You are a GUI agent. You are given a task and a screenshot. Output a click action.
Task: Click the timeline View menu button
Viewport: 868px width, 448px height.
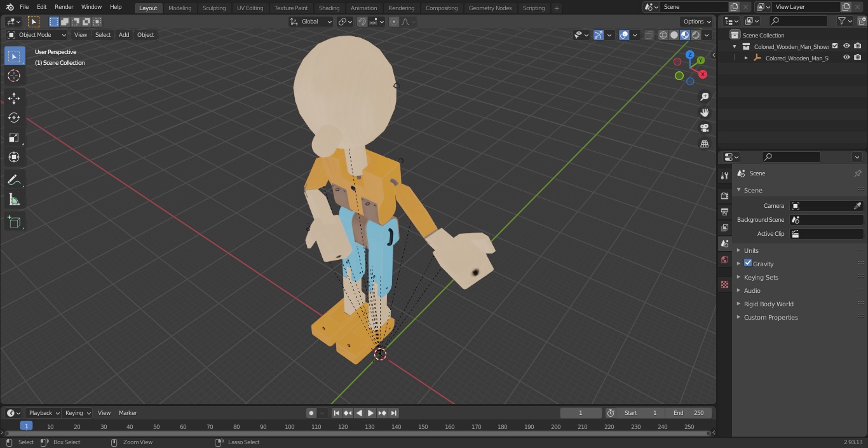(x=104, y=413)
